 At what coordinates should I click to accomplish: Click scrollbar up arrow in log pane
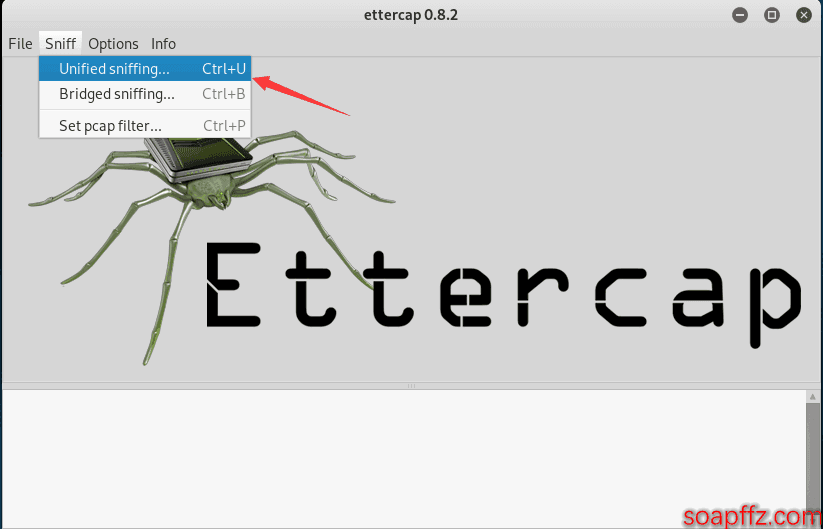pyautogui.click(x=813, y=397)
